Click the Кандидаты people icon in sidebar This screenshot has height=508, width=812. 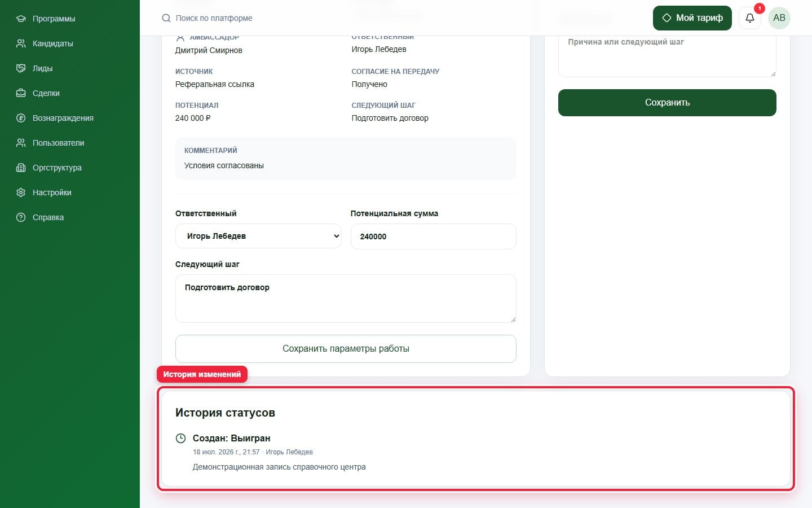click(x=21, y=43)
